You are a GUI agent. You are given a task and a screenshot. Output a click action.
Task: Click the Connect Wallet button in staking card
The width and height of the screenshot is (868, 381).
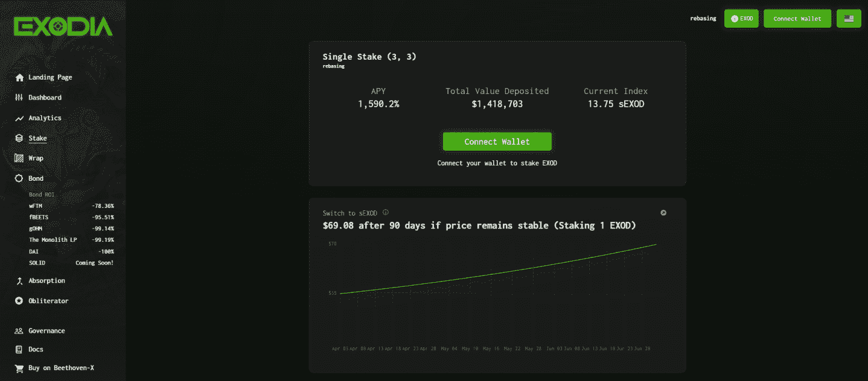497,142
